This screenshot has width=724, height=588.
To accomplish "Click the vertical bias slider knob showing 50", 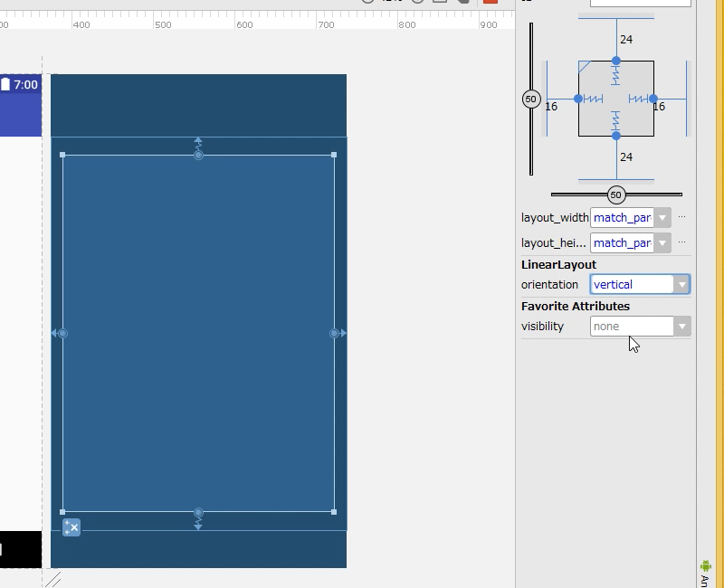I will (531, 99).
